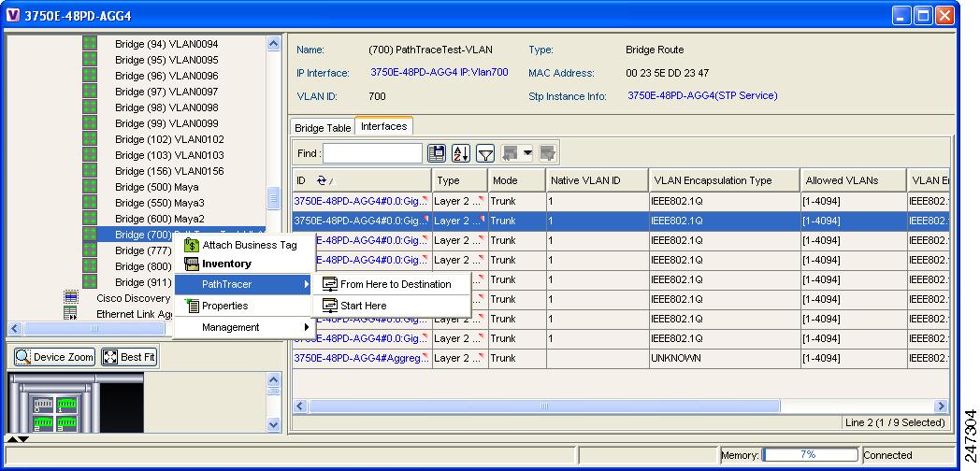The width and height of the screenshot is (980, 471).
Task: Click the grayed clear filter icon
Action: [548, 153]
